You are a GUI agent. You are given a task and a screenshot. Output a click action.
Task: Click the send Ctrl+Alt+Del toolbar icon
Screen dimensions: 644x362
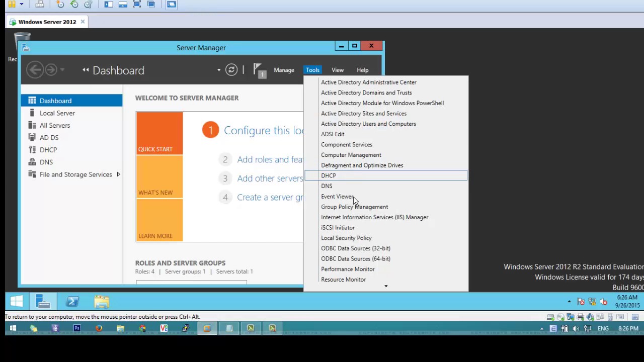tap(40, 4)
